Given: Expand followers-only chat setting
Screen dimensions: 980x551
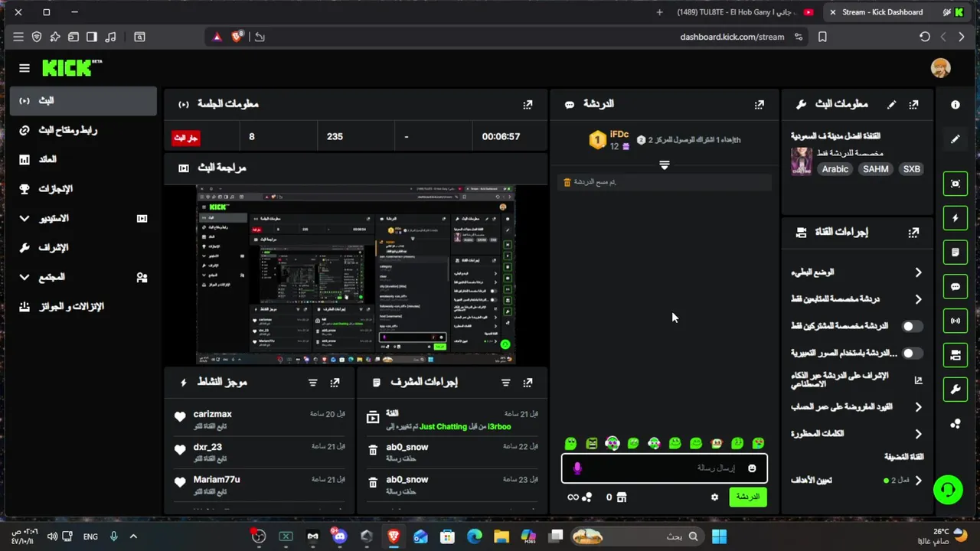Looking at the screenshot, I should [x=918, y=299].
